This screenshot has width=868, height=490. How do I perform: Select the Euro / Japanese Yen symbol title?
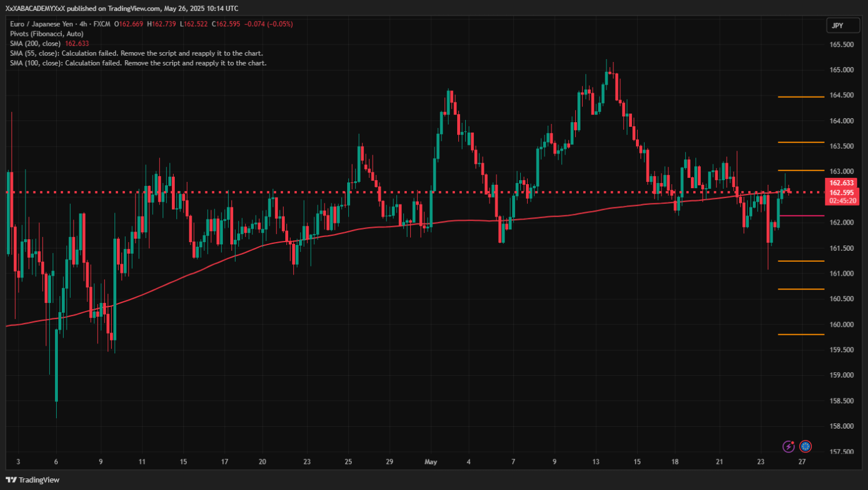pos(42,24)
